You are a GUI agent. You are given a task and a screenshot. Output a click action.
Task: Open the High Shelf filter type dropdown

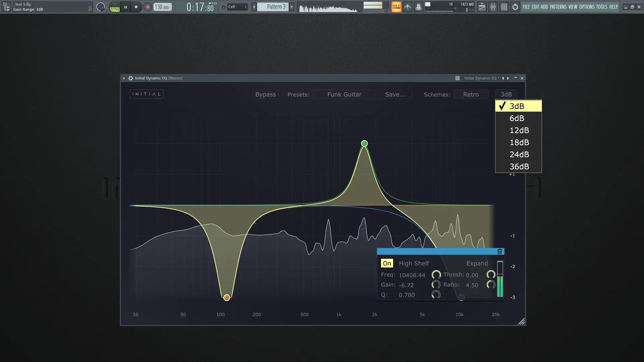click(x=414, y=263)
